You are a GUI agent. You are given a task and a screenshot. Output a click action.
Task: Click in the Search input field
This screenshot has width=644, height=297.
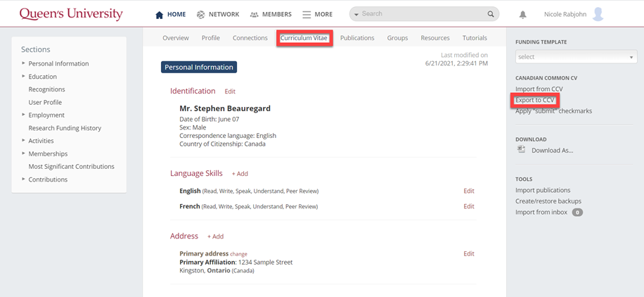click(422, 14)
